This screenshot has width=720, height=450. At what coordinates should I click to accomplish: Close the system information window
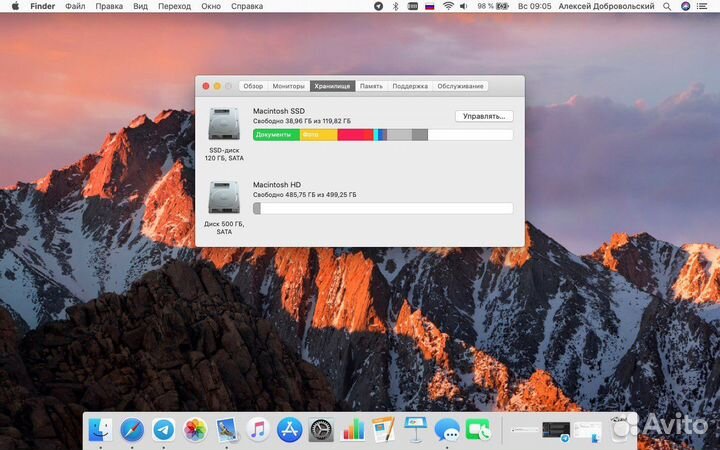click(x=206, y=86)
